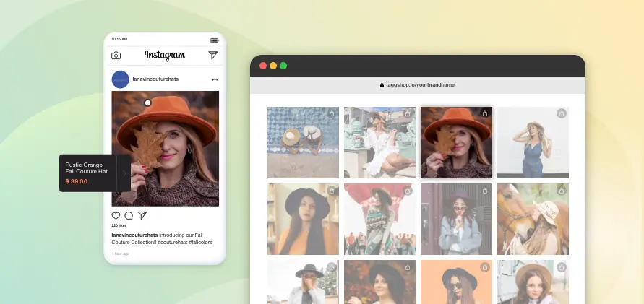Expand product tag chevron arrow

[x=124, y=173]
